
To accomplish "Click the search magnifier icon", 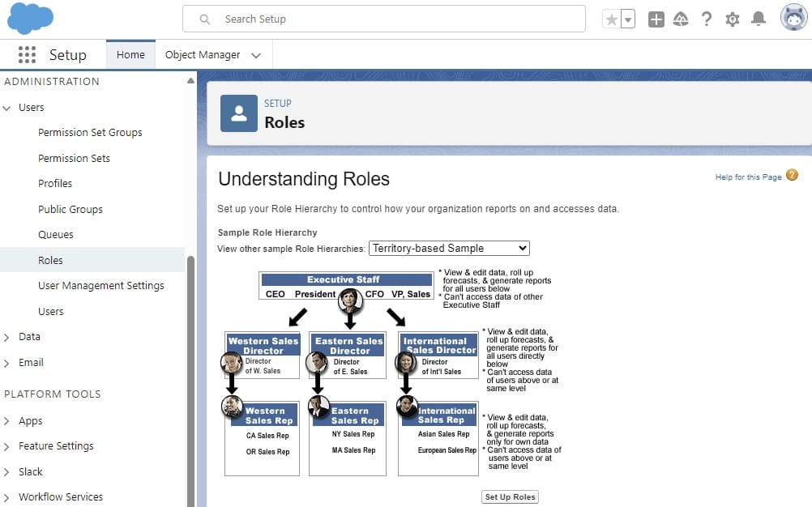I will coord(204,19).
